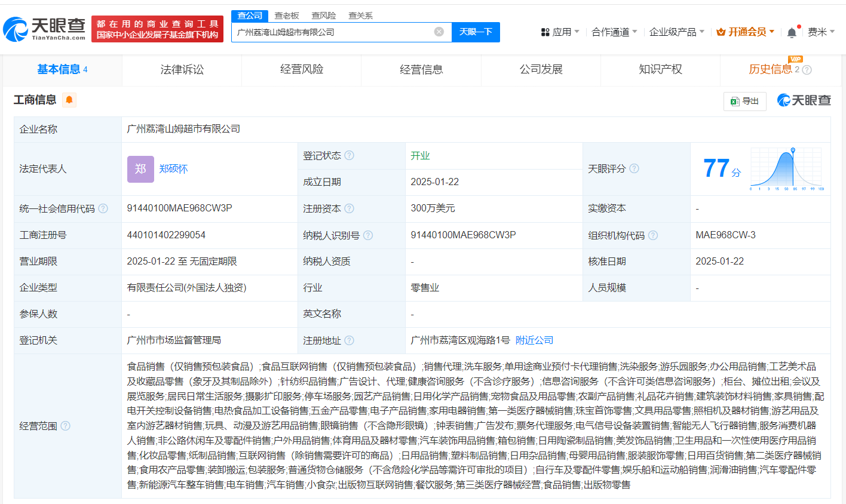
Task: Open legal representative 郑硕怀 link
Action: (173, 169)
